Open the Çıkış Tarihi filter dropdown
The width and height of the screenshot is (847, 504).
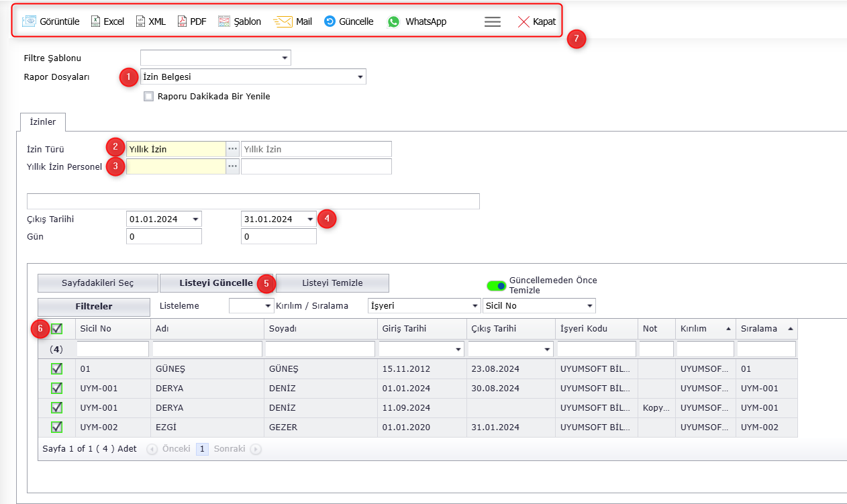pyautogui.click(x=547, y=349)
